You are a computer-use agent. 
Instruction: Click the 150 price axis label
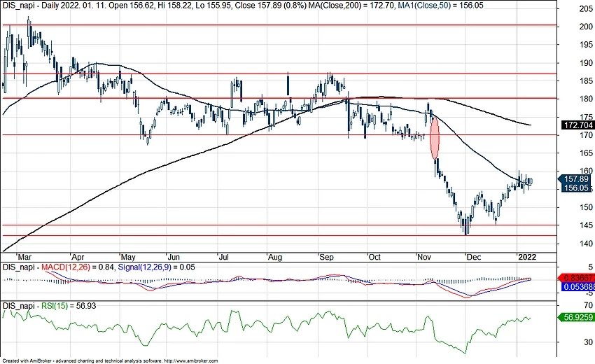click(586, 207)
